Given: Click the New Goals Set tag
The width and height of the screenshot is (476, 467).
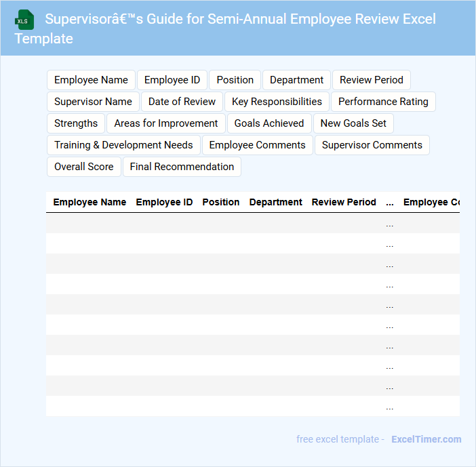Looking at the screenshot, I should tap(353, 123).
